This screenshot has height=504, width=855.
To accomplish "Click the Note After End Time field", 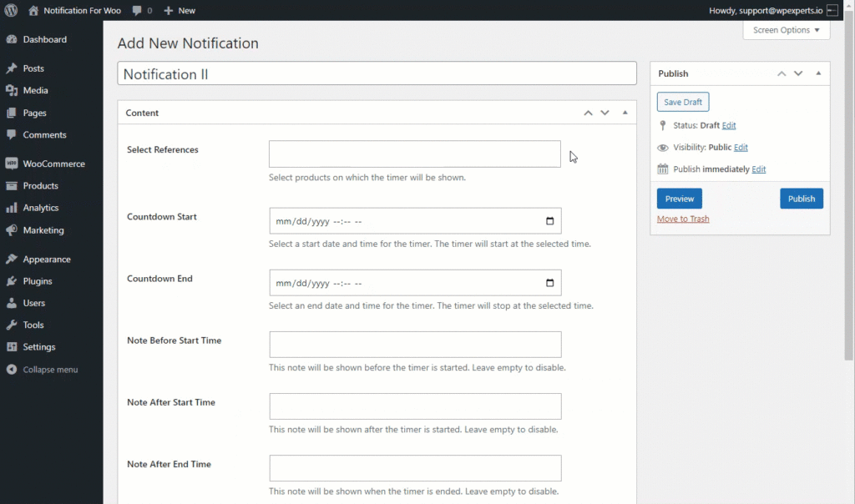I will pyautogui.click(x=415, y=468).
